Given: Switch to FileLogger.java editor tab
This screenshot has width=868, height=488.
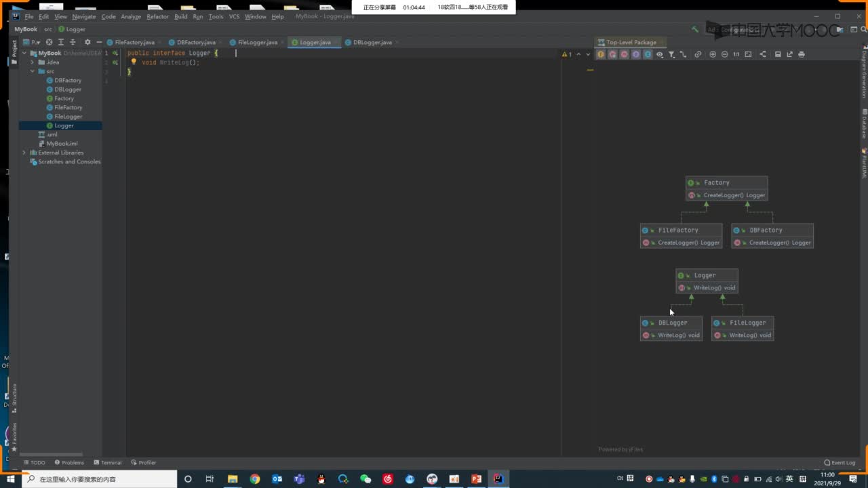Looking at the screenshot, I should click(257, 42).
